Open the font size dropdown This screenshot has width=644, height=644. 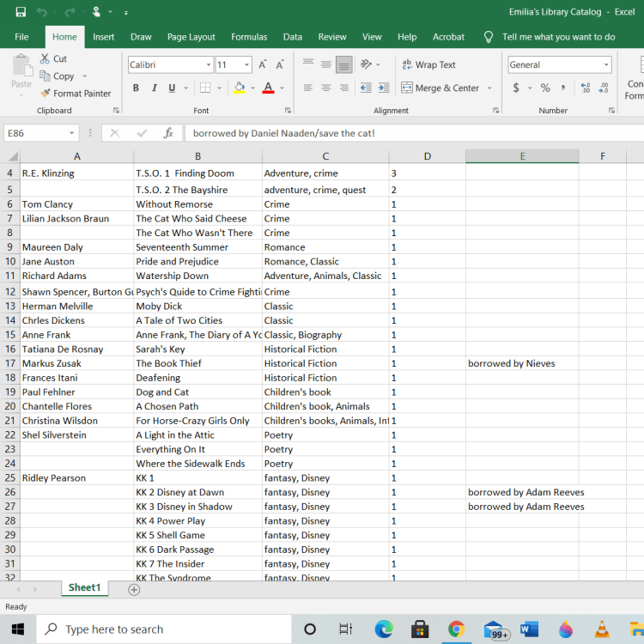pos(247,65)
